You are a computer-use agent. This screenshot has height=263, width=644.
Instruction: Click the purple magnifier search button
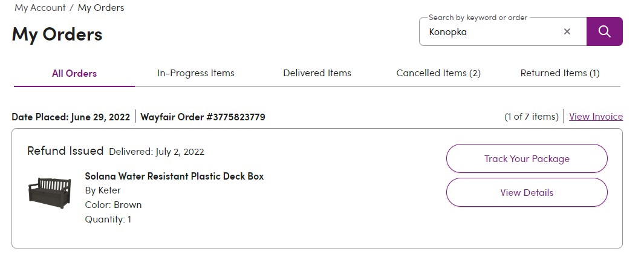click(x=605, y=31)
